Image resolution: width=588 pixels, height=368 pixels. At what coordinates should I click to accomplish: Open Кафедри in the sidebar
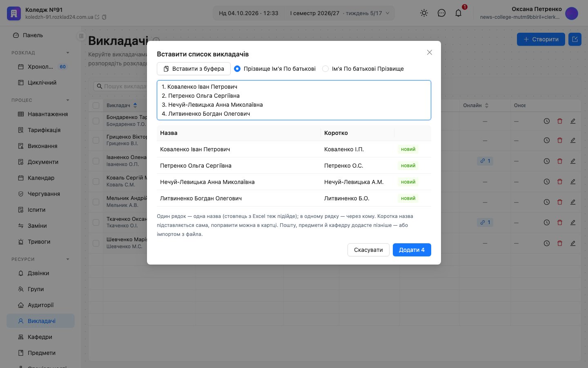40,337
